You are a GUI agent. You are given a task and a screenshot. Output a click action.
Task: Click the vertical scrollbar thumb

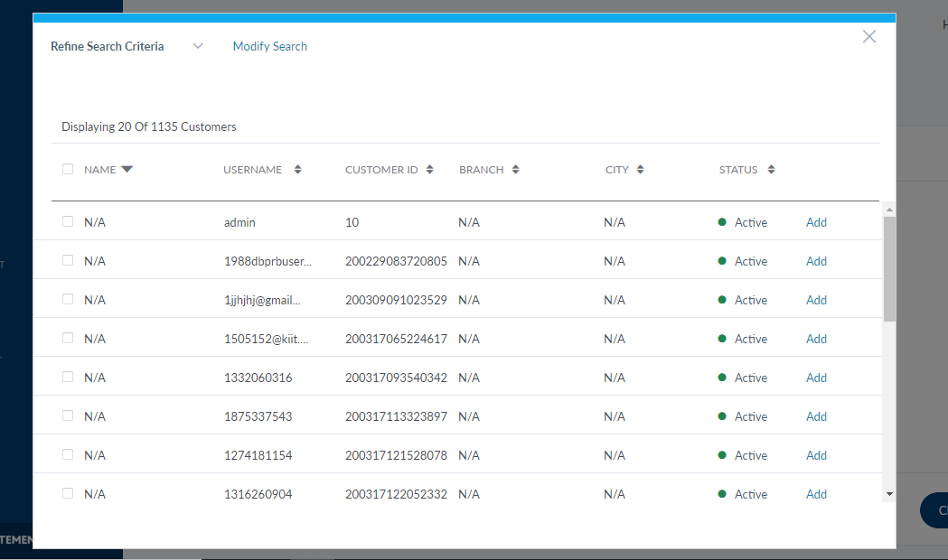point(889,268)
